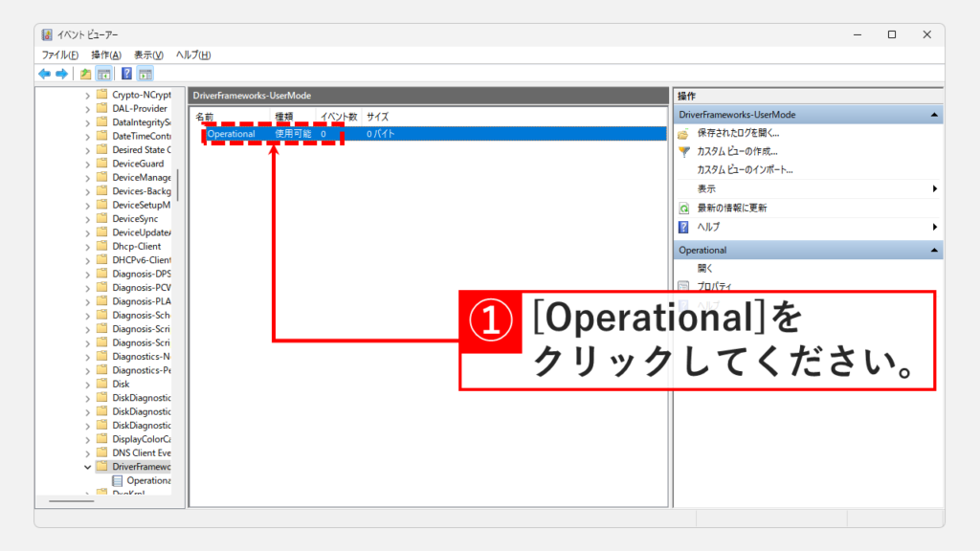
Task: Click 最新の情報に更新 action
Action: point(732,208)
